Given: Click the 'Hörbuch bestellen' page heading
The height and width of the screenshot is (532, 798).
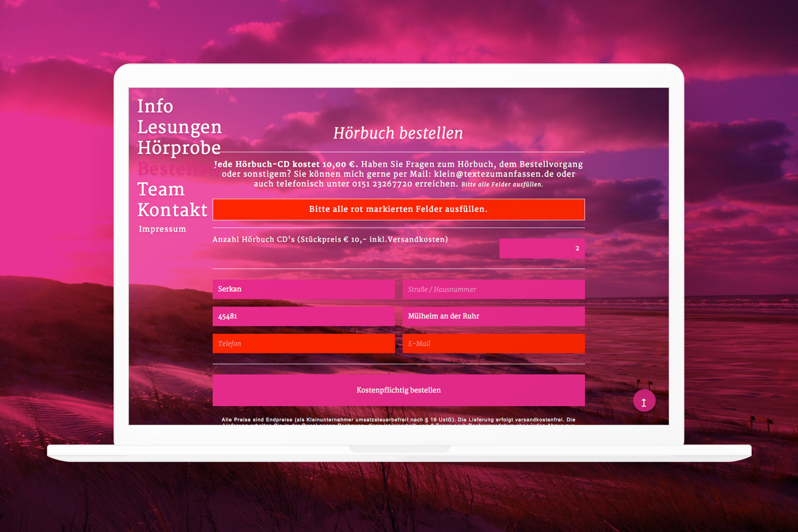Looking at the screenshot, I should [x=398, y=133].
